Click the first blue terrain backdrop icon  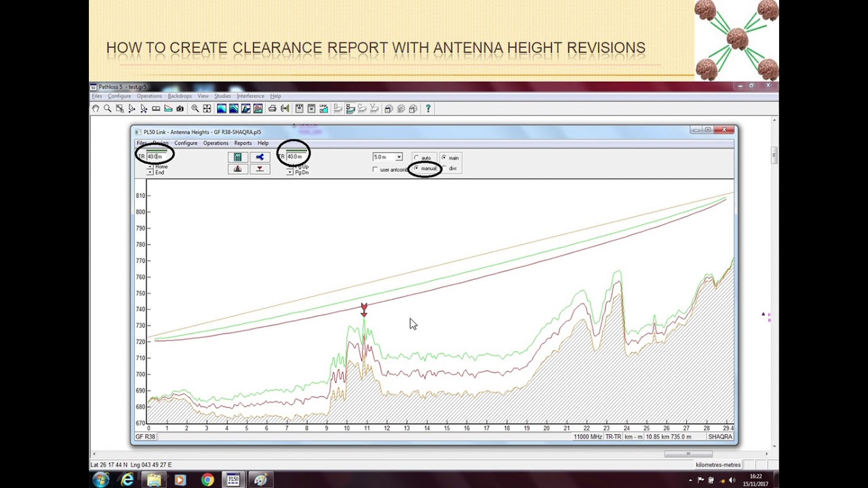(x=221, y=108)
